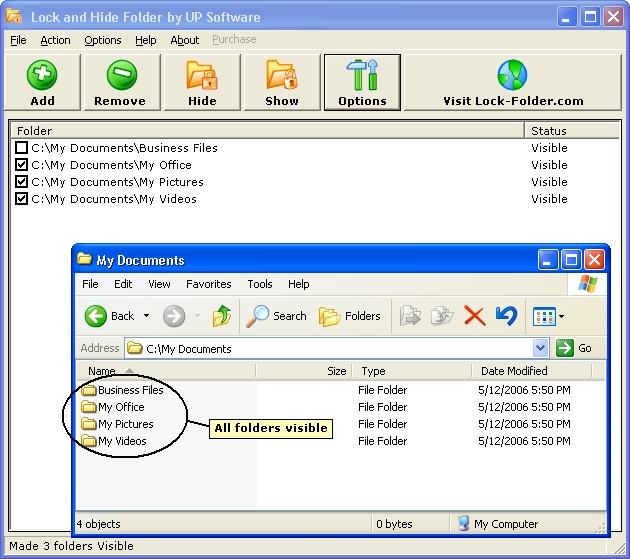The width and height of the screenshot is (630, 559).
Task: Click the Status column header
Action: point(572,131)
